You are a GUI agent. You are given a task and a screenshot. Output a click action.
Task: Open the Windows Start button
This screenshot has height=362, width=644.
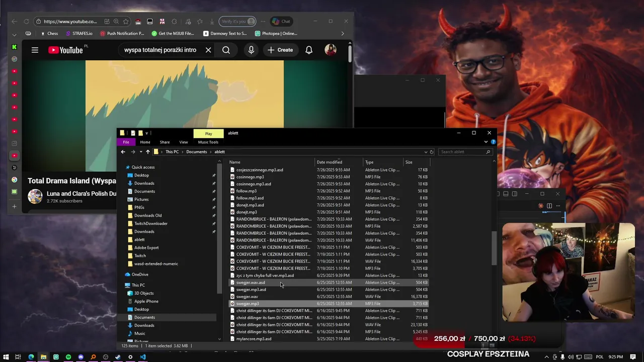pos(6,357)
